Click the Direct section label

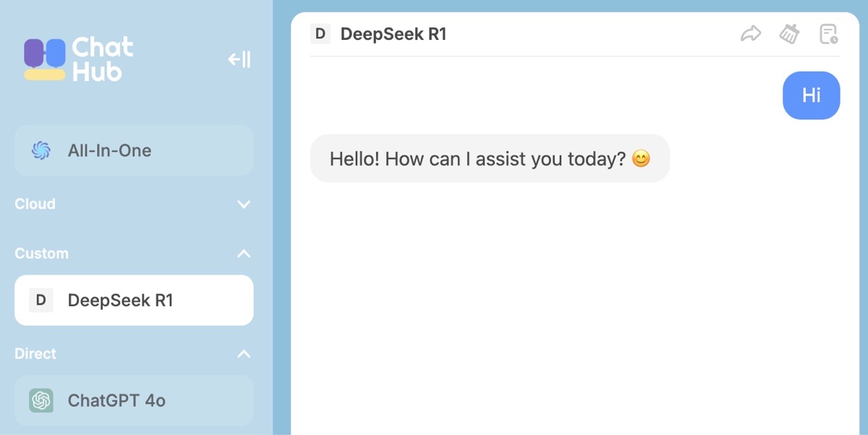[x=35, y=354]
